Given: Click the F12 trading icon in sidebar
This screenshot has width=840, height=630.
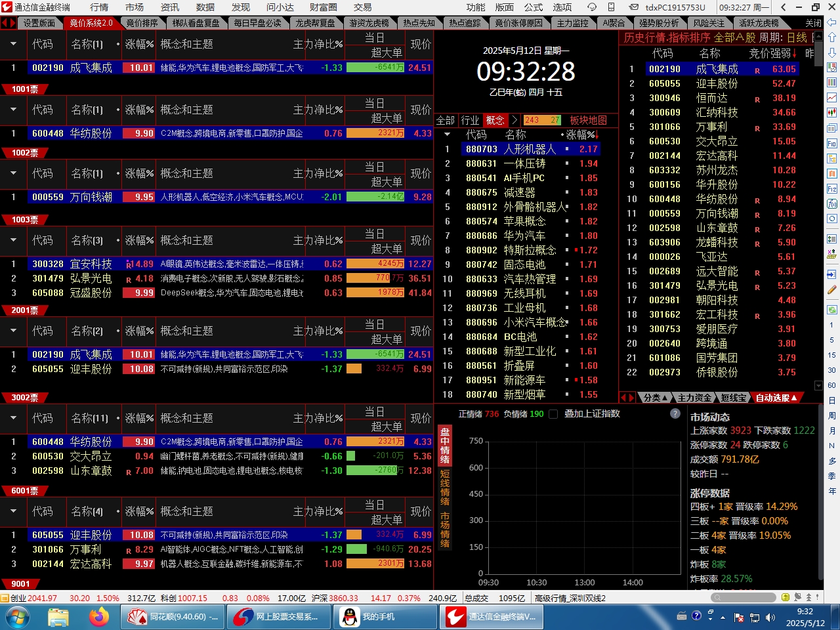Looking at the screenshot, I should [832, 188].
